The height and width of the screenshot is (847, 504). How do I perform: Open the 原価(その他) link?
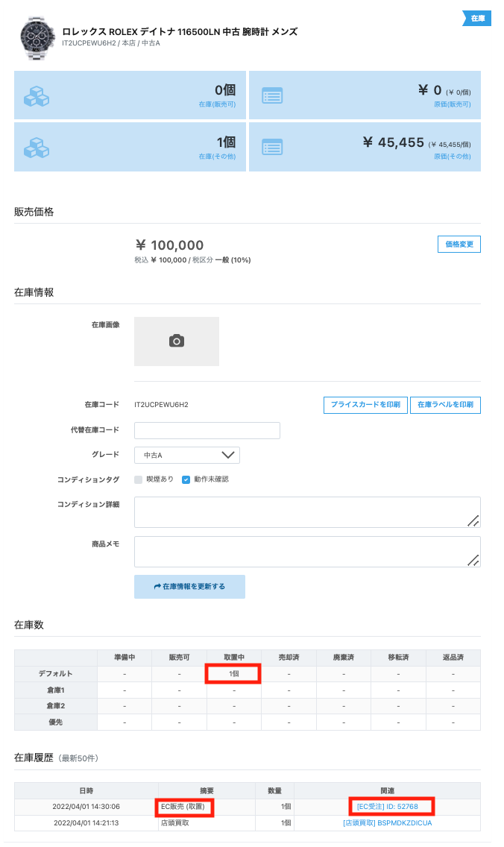tap(452, 156)
